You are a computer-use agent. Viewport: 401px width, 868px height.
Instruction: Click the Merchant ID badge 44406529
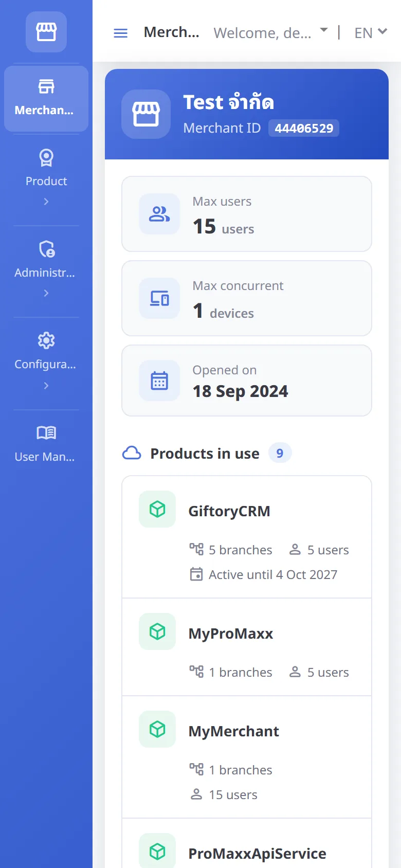click(x=304, y=128)
